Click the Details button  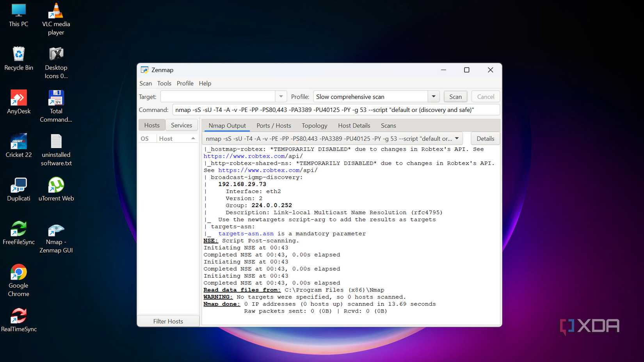pyautogui.click(x=485, y=138)
